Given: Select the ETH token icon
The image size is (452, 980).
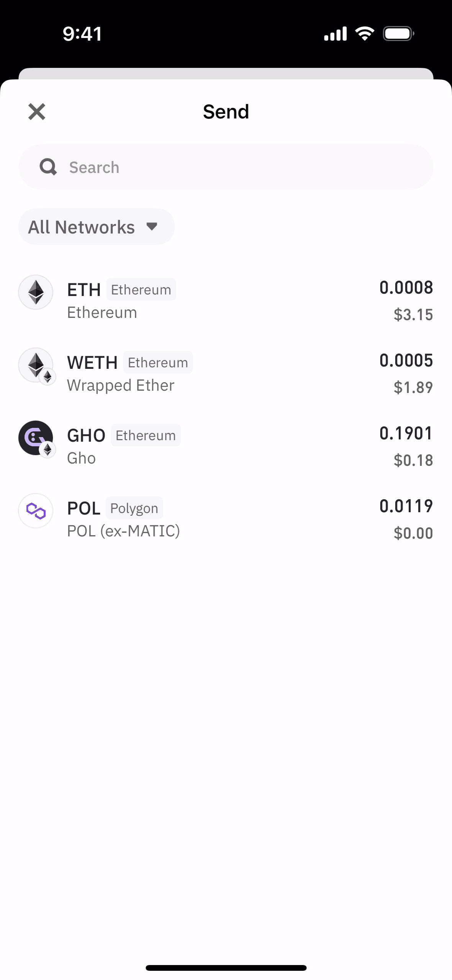Looking at the screenshot, I should 36,293.
